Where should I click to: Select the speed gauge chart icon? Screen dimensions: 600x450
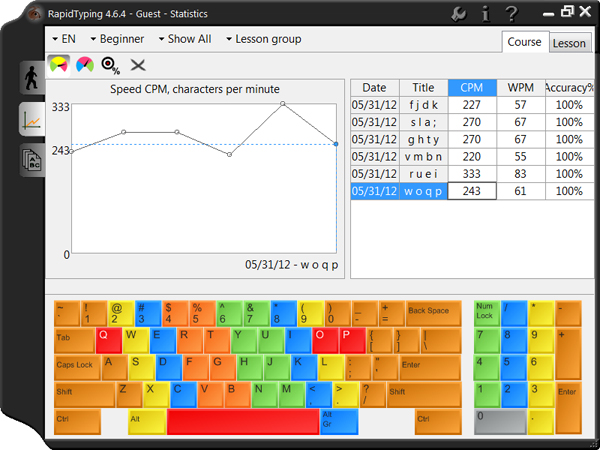[x=59, y=65]
